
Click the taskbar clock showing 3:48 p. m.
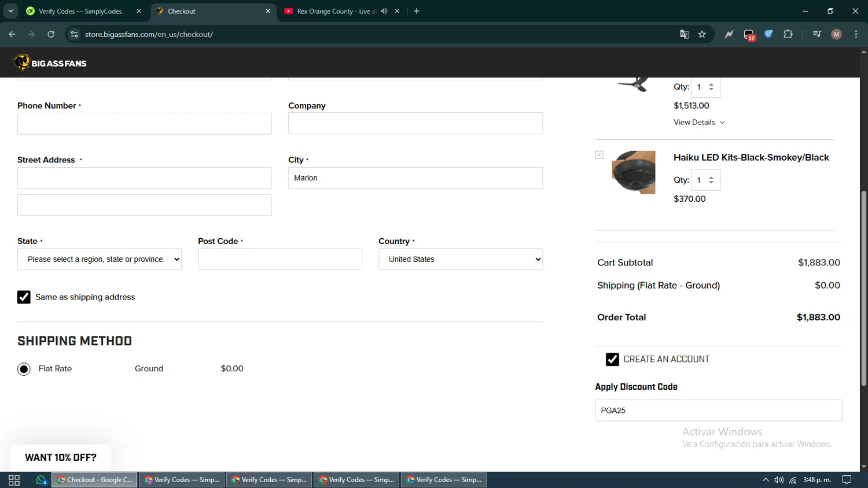817,480
